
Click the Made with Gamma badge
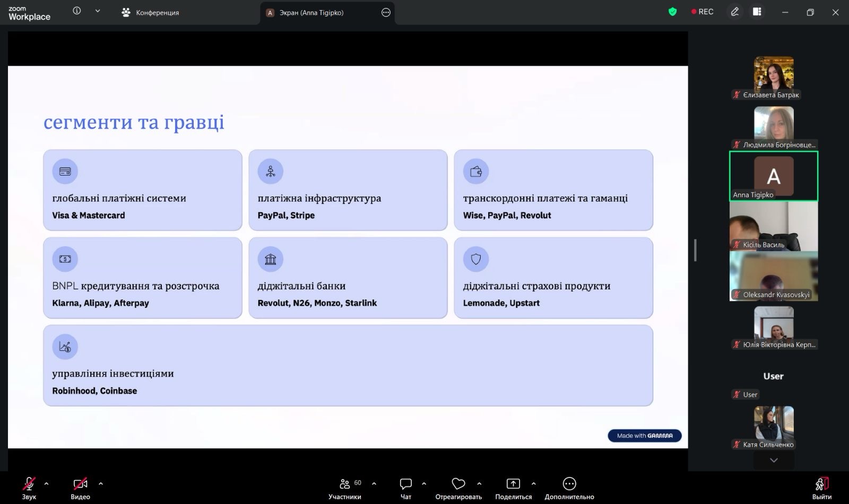tap(645, 436)
